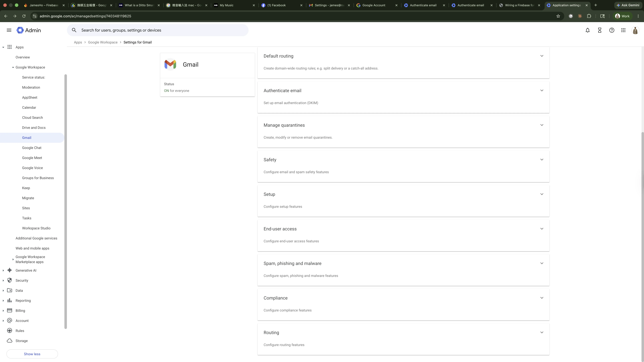Select Drive and Docs in sidebar
The height and width of the screenshot is (362, 644).
(34, 128)
